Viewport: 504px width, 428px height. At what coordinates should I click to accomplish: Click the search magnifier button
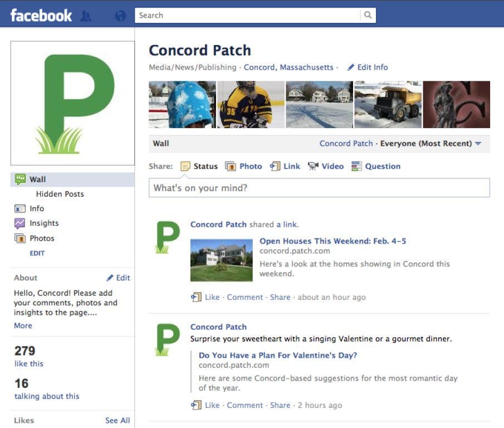[x=368, y=16]
